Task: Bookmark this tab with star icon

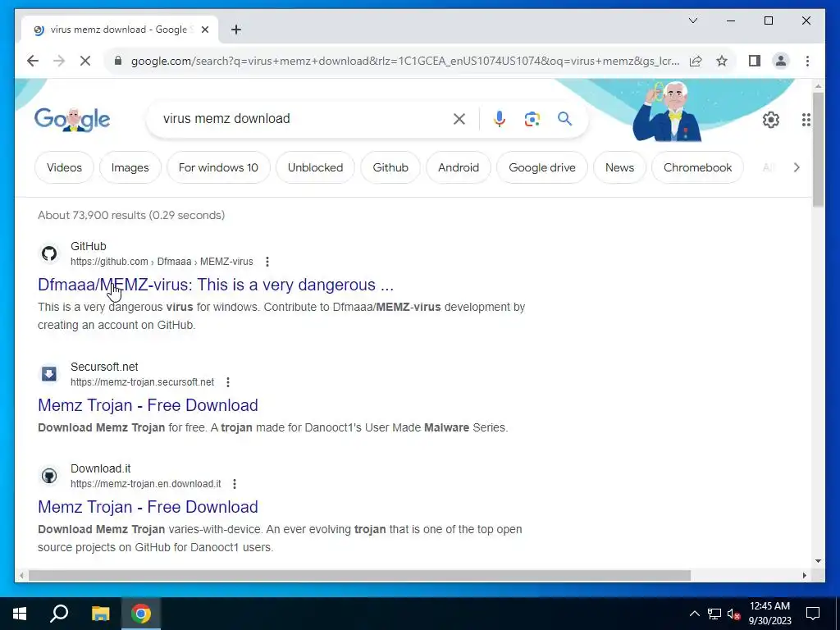Action: tap(722, 61)
